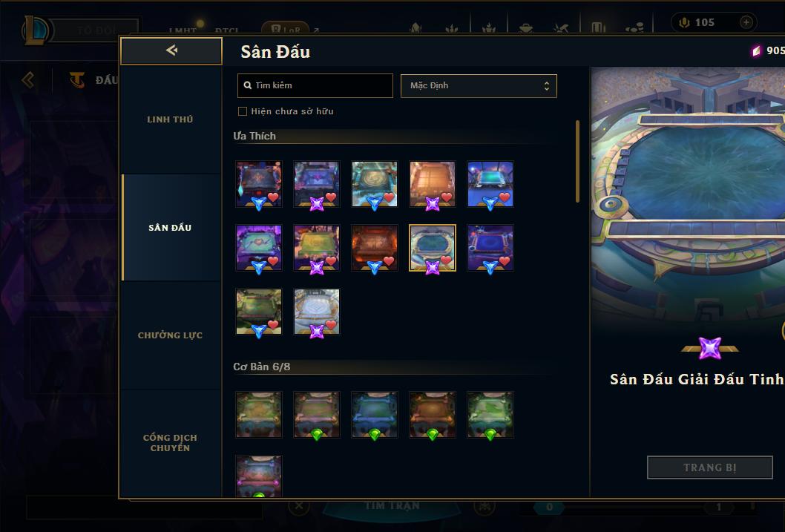Click the far-left double chevron back icon
The width and height of the screenshot is (785, 532).
pyautogui.click(x=28, y=80)
